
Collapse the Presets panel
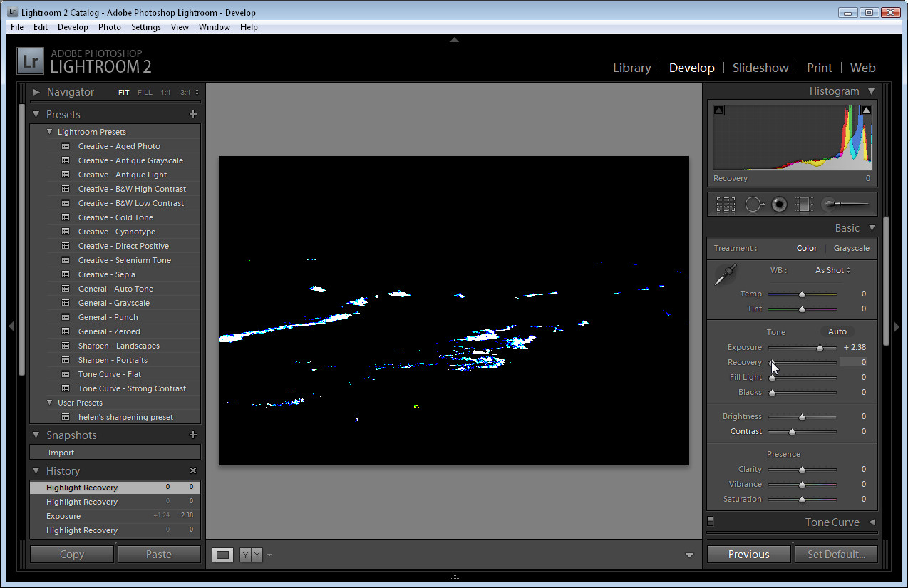pyautogui.click(x=36, y=114)
